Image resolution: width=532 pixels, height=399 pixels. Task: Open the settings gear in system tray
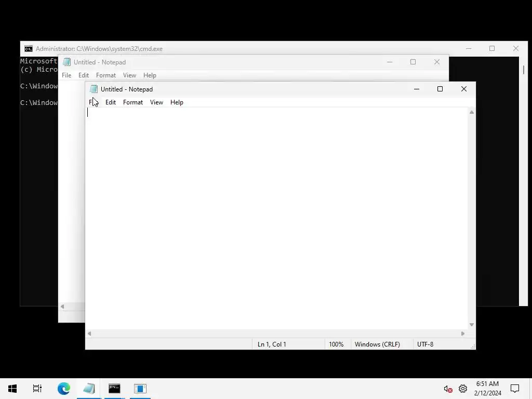[463, 389]
